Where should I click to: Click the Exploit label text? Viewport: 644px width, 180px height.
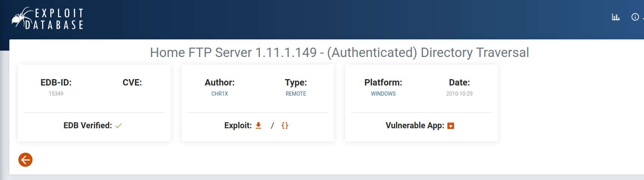coord(238,126)
